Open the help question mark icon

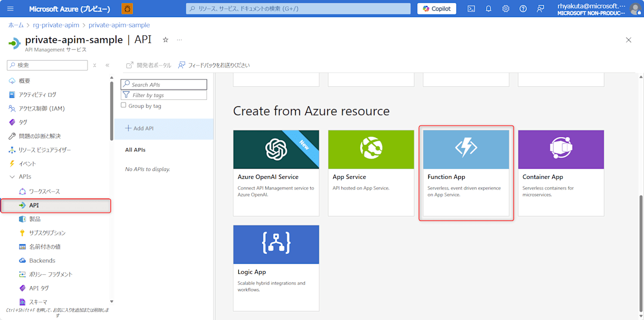523,9
